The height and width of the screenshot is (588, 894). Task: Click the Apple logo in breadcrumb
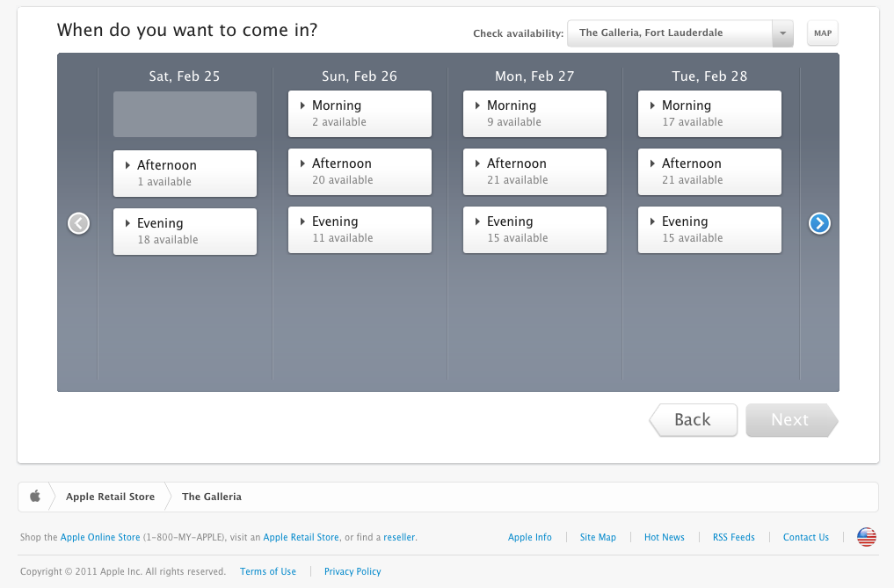point(35,497)
